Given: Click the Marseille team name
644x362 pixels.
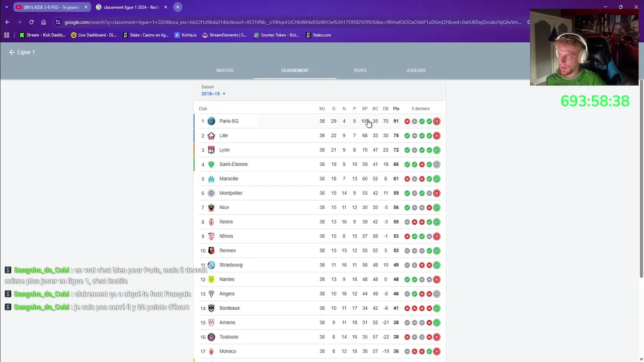Looking at the screenshot, I should 229,179.
